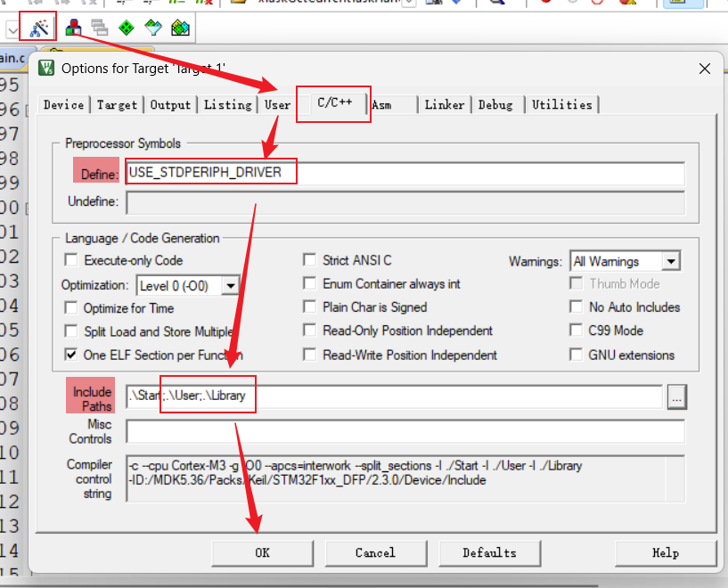Check Enum Container always int
728x588 pixels.
point(310,283)
